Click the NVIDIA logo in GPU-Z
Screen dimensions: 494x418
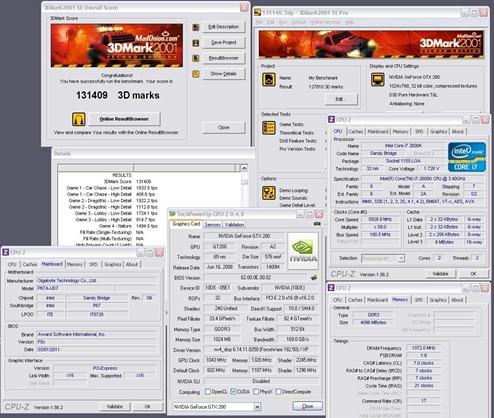pos(303,251)
